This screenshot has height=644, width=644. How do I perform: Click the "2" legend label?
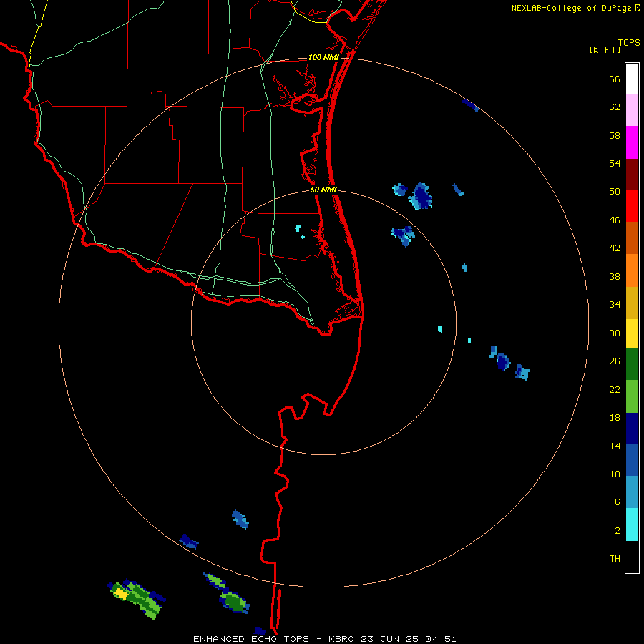618,531
